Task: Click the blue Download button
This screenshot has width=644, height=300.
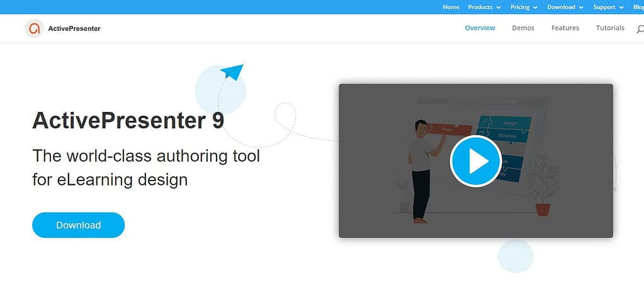Action: click(79, 225)
